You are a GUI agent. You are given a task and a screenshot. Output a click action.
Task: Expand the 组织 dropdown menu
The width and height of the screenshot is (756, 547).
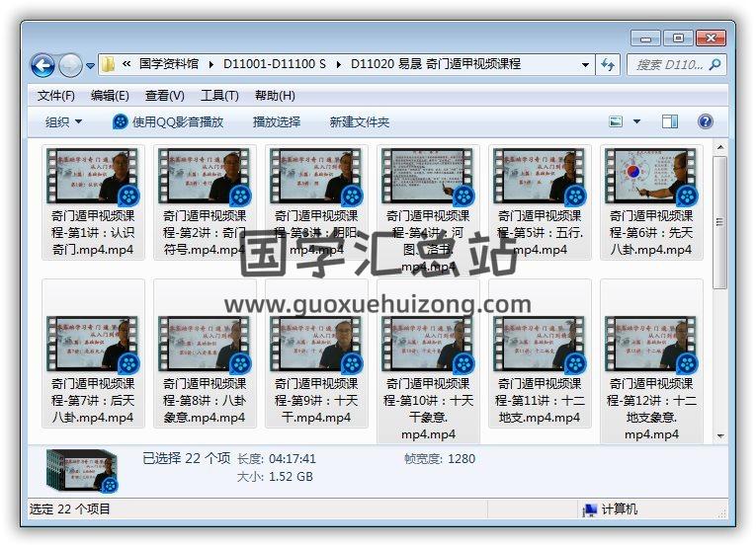64,121
